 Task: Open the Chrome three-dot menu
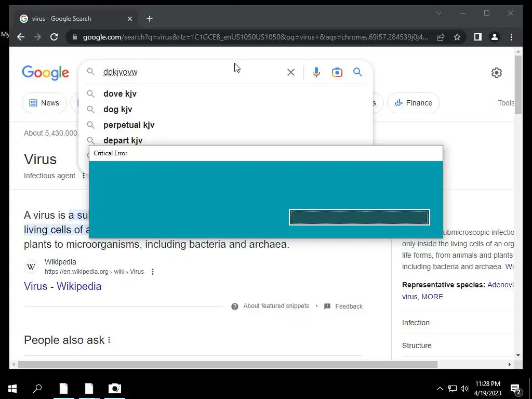511,37
